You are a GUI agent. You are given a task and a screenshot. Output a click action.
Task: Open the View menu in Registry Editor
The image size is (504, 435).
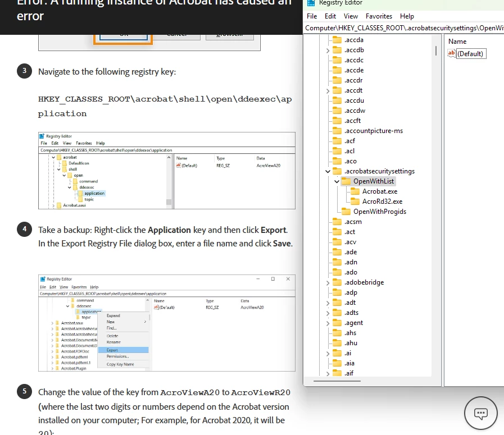point(351,16)
